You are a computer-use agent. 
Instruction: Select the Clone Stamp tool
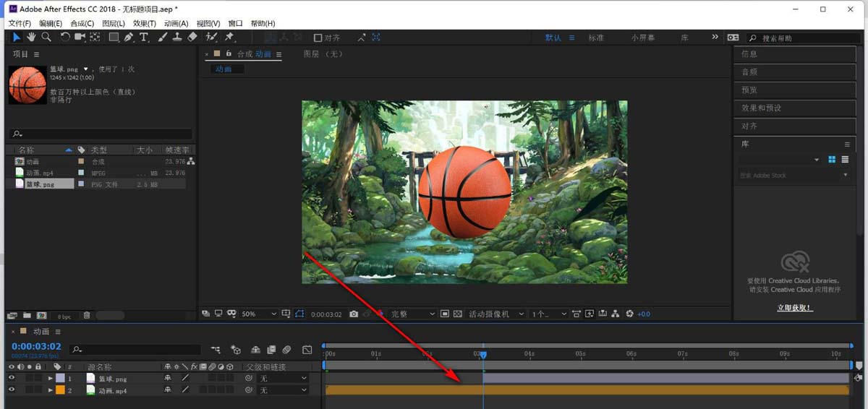click(x=176, y=37)
